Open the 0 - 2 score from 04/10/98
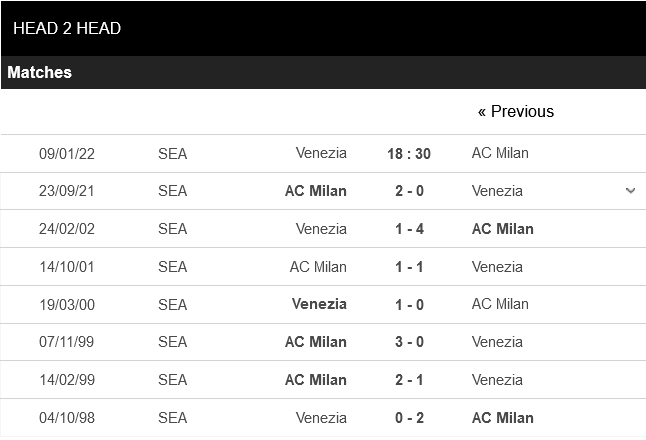The image size is (646, 440). (x=408, y=418)
